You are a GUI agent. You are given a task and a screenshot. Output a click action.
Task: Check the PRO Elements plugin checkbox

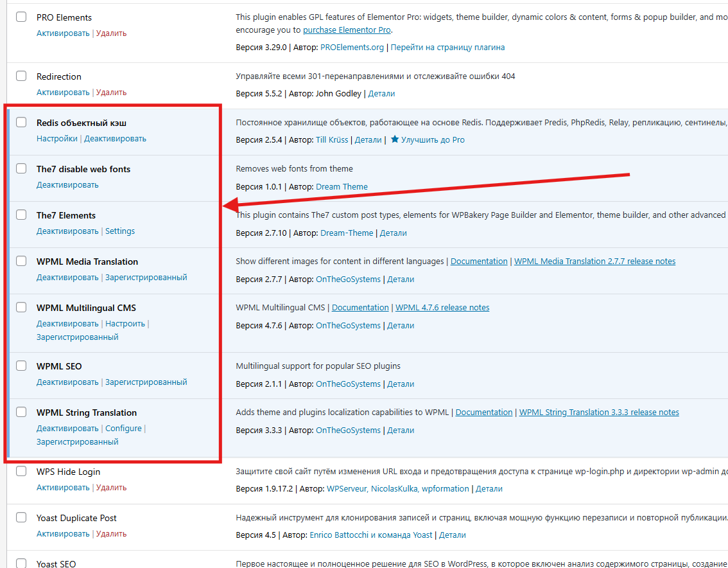[x=21, y=17]
